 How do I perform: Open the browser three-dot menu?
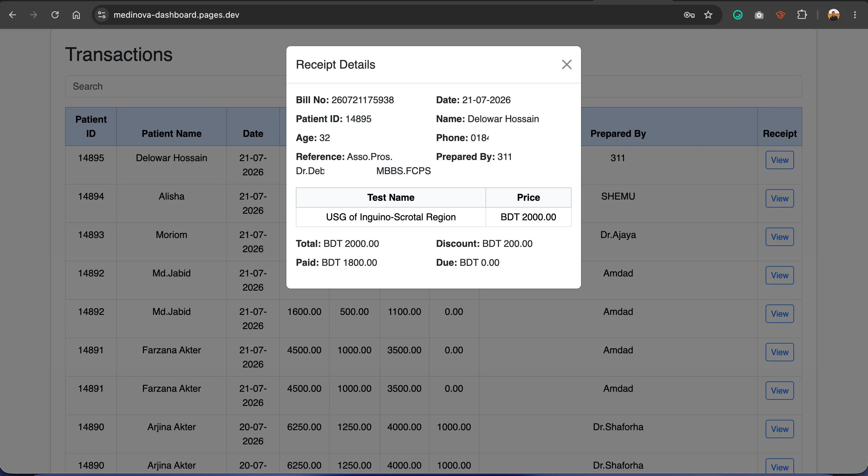pos(855,15)
